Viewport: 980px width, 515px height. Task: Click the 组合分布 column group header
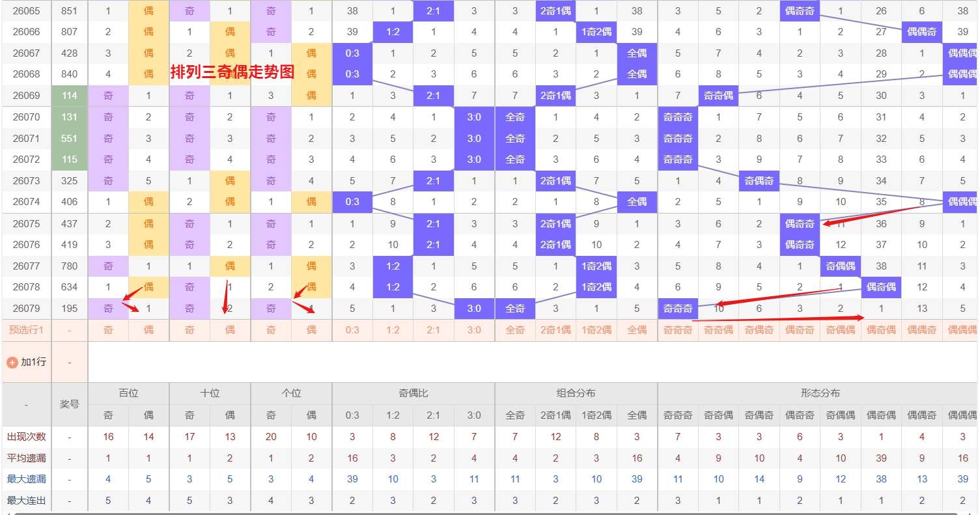pos(576,393)
